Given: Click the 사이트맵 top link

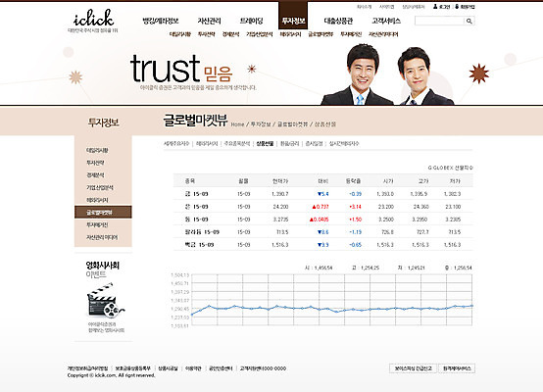Looking at the screenshot, I should [386, 7].
